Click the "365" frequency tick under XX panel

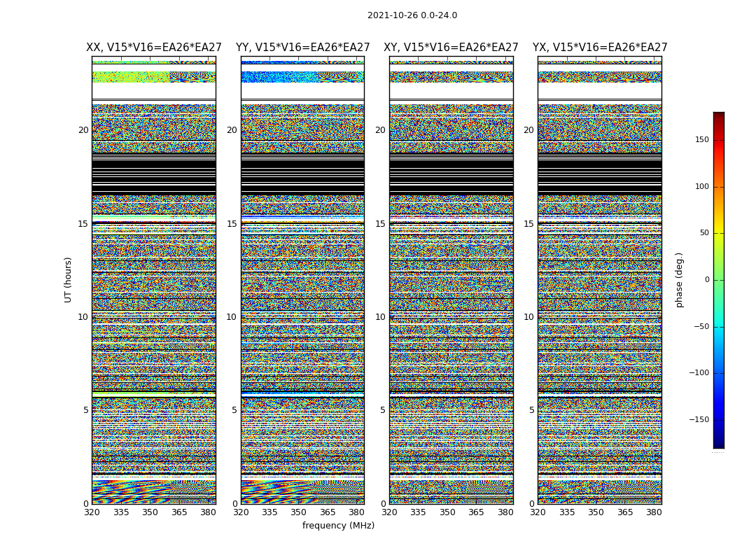(179, 512)
